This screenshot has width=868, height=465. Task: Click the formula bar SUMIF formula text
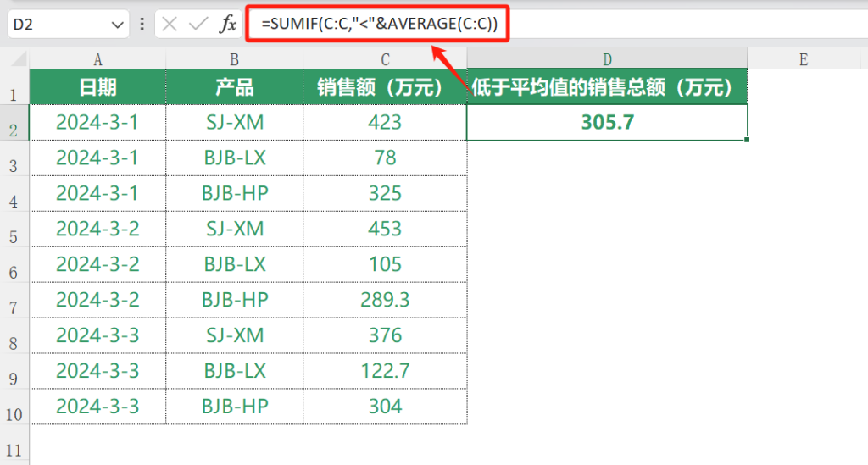(379, 25)
